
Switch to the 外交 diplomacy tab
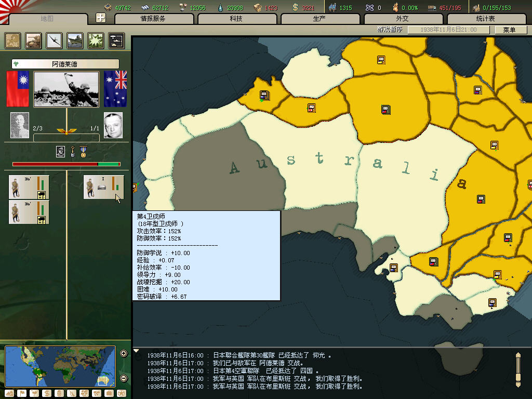point(403,19)
